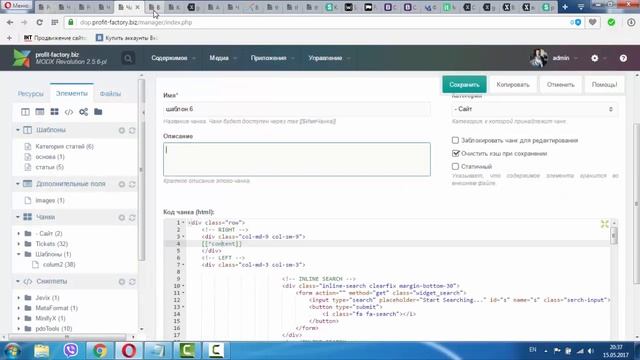Open Viber from the taskbar
The height and width of the screenshot is (360, 640).
coord(71,351)
